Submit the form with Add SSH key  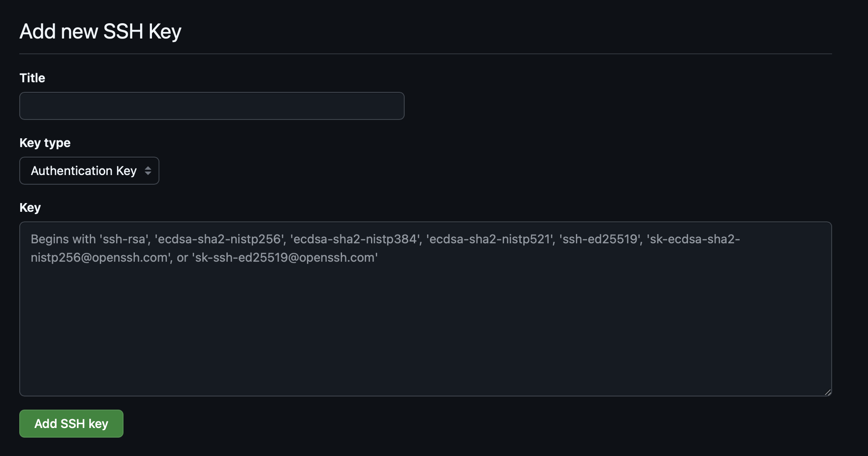71,424
